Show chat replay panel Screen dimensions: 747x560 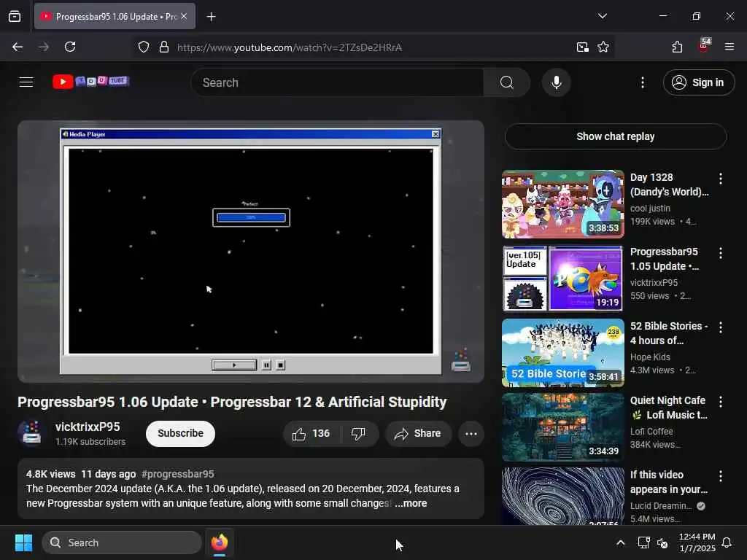pyautogui.click(x=615, y=136)
